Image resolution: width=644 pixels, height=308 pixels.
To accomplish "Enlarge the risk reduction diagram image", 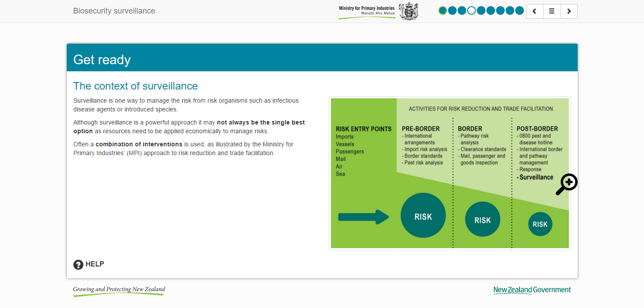I will 450,173.
